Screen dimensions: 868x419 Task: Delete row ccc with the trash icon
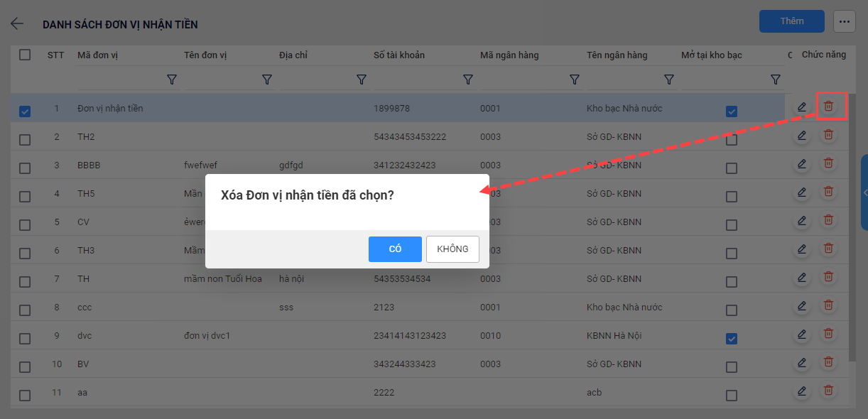point(828,305)
